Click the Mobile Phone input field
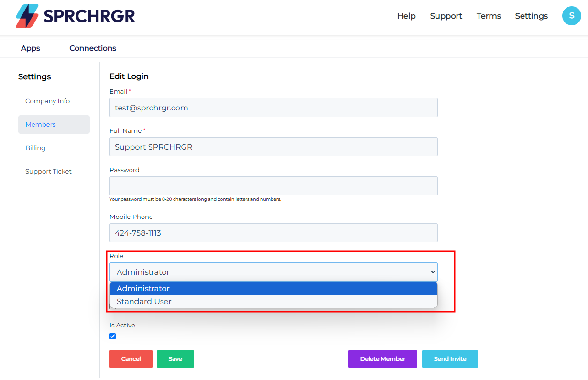The height and width of the screenshot is (380, 588). tap(273, 233)
